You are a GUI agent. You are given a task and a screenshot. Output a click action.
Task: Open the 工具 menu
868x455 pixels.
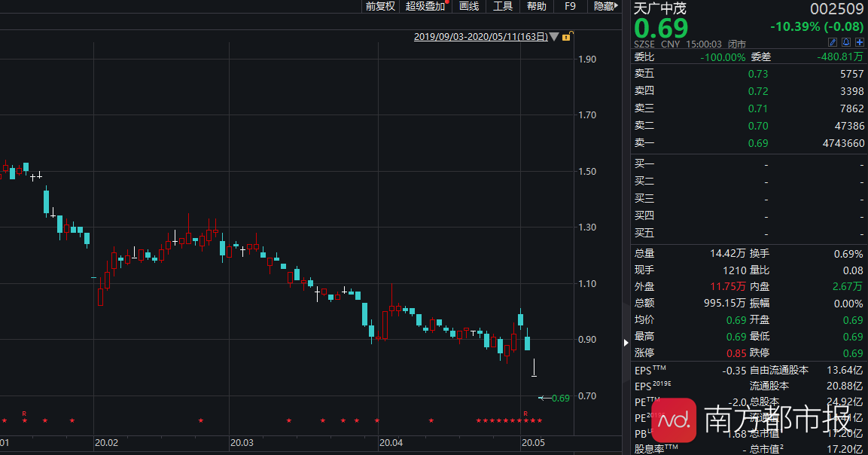[x=503, y=6]
